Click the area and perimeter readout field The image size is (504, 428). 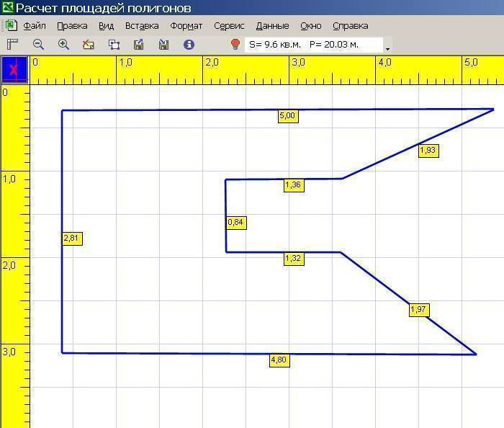coord(314,45)
